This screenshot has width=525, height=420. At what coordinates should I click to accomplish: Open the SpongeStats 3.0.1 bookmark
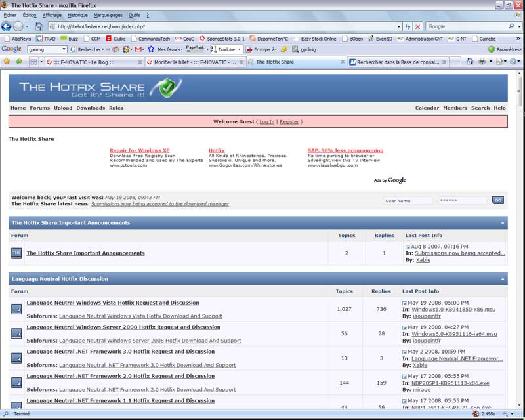tap(222, 39)
